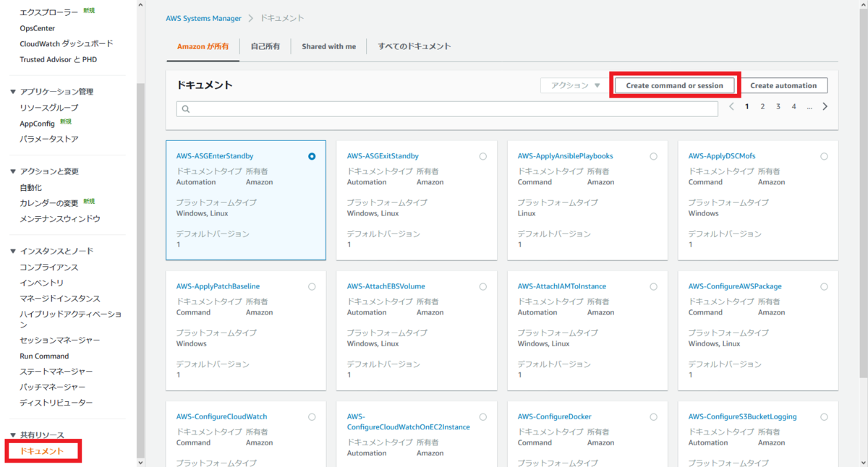The height and width of the screenshot is (467, 868).
Task: Open the AWS-ASGEnterStandby document link
Action: click(x=215, y=156)
